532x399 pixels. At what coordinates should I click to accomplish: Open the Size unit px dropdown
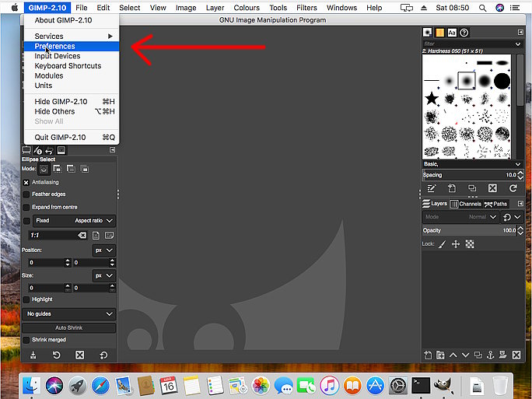pyautogui.click(x=103, y=276)
